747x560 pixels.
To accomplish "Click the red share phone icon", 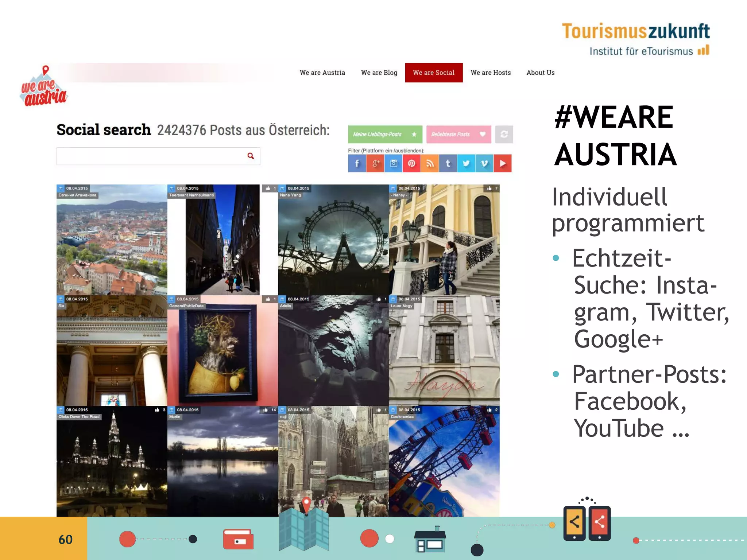I will coord(599,523).
